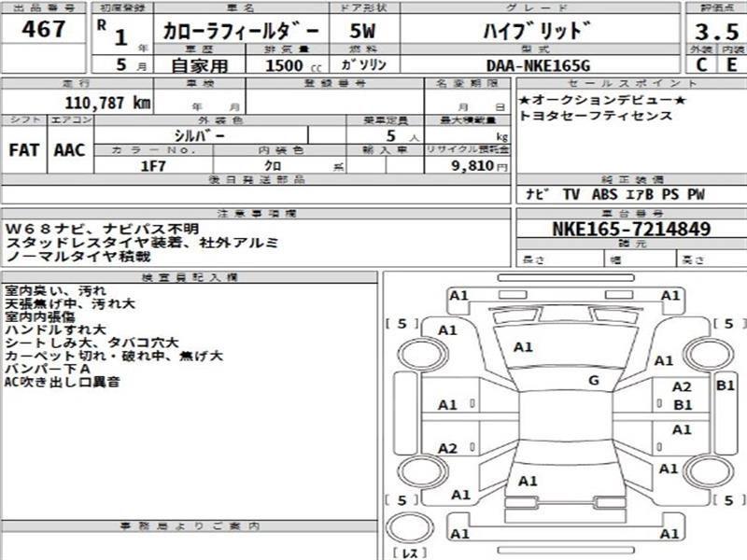
Task: Click the PW equipment entry
Action: coord(696,194)
